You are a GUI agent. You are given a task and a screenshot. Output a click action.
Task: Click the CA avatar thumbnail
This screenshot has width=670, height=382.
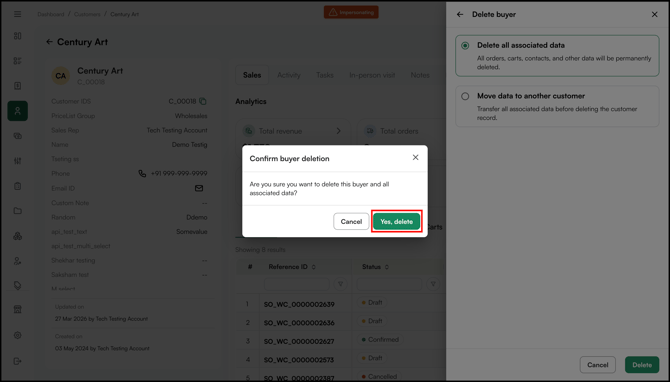61,76
